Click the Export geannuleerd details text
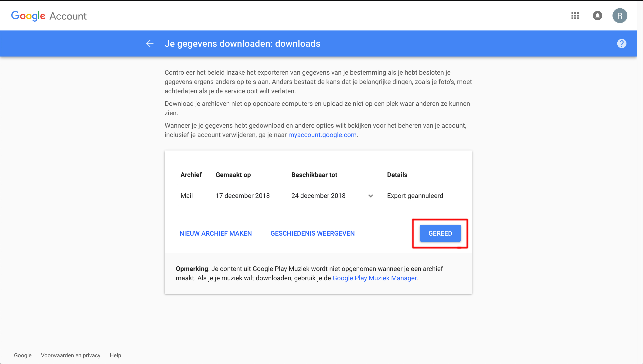 (x=415, y=196)
